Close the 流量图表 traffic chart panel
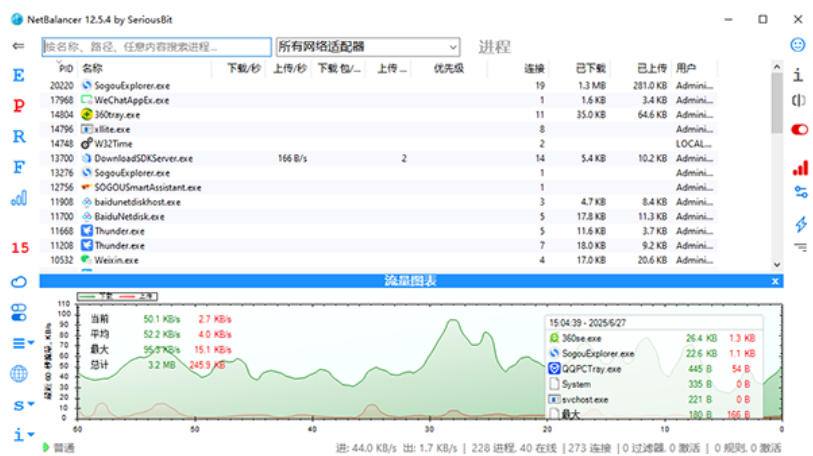The image size is (813, 456). 775,281
